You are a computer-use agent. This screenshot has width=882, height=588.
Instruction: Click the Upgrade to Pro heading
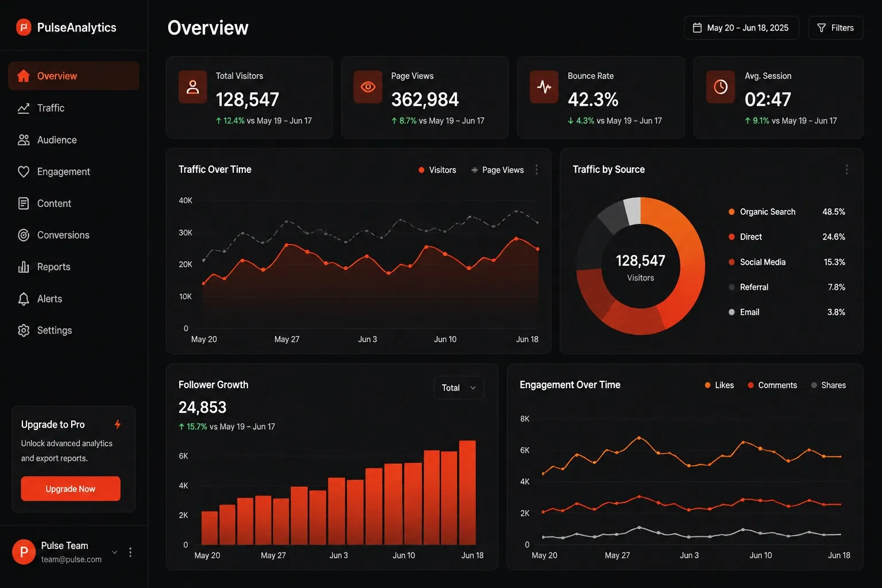point(53,424)
